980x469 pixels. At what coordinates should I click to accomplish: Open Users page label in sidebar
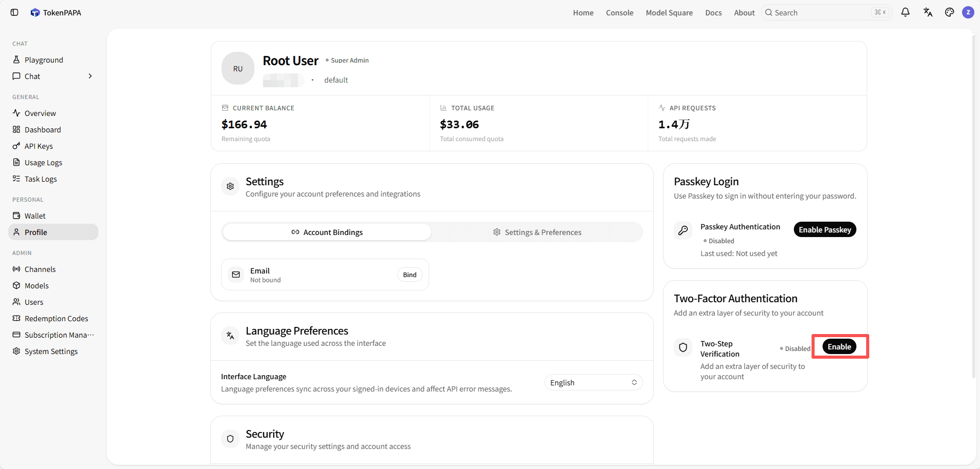click(34, 302)
